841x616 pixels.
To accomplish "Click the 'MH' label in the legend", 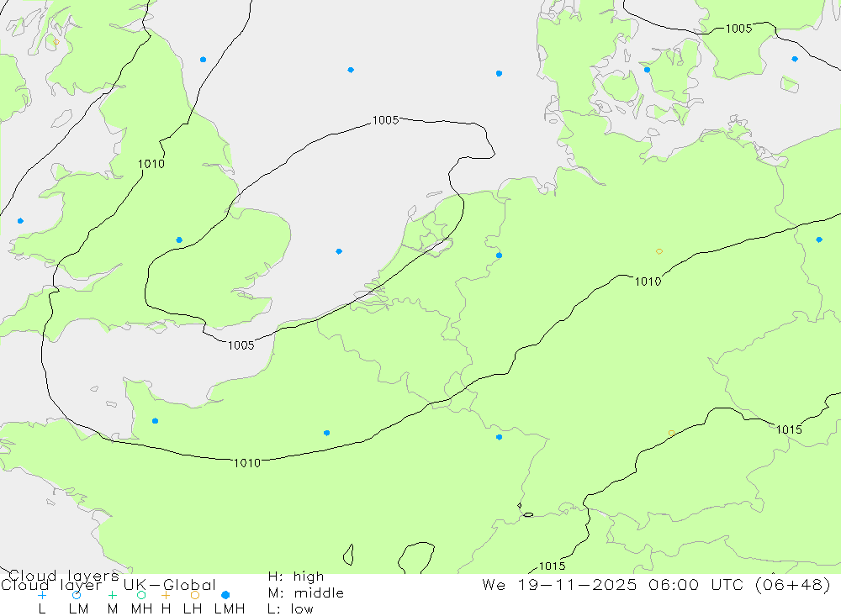I will point(141,609).
